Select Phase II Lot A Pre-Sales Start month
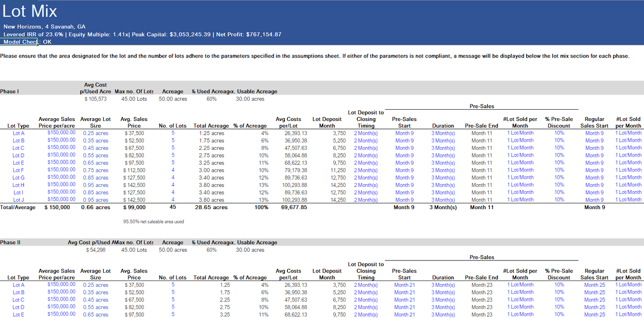This screenshot has height=318, width=644. point(404,285)
